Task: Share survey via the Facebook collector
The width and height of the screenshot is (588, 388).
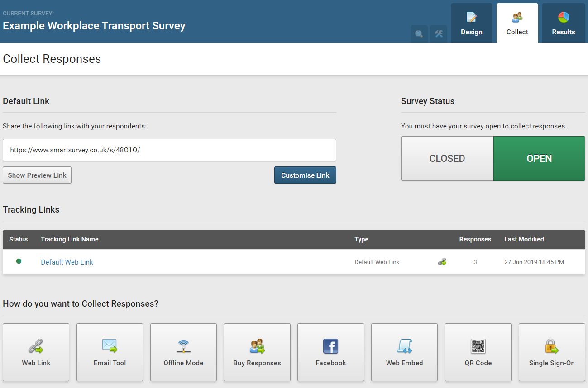Action: 330,352
